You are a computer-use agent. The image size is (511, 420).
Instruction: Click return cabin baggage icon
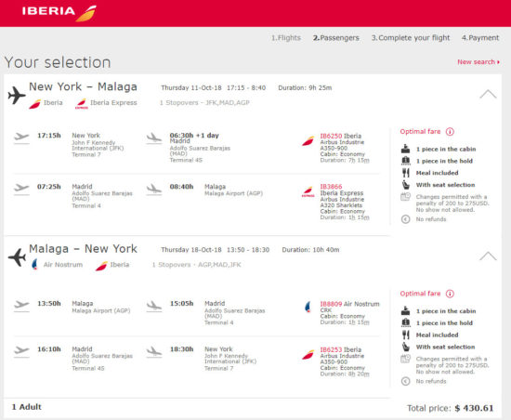tap(405, 310)
